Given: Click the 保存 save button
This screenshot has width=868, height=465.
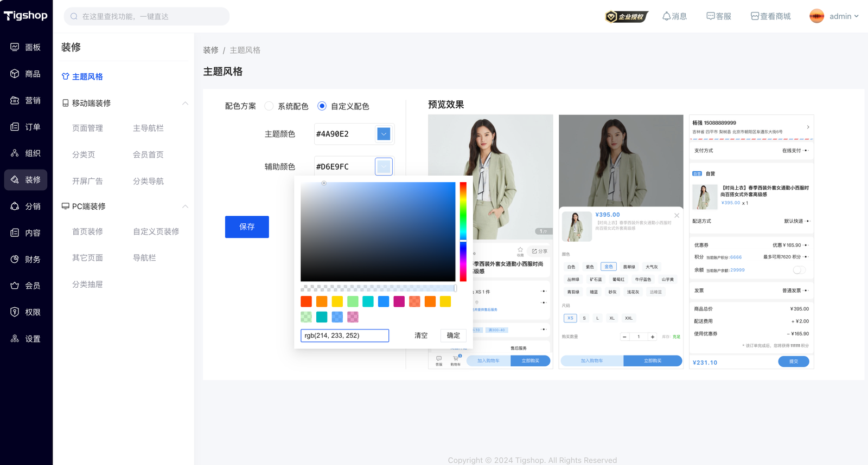Looking at the screenshot, I should pyautogui.click(x=247, y=227).
